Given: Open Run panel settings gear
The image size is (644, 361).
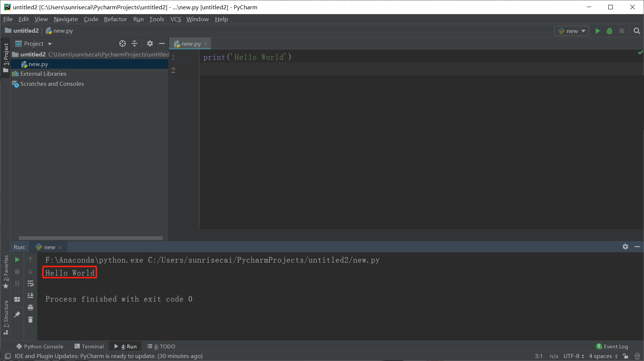Looking at the screenshot, I should click(x=625, y=247).
